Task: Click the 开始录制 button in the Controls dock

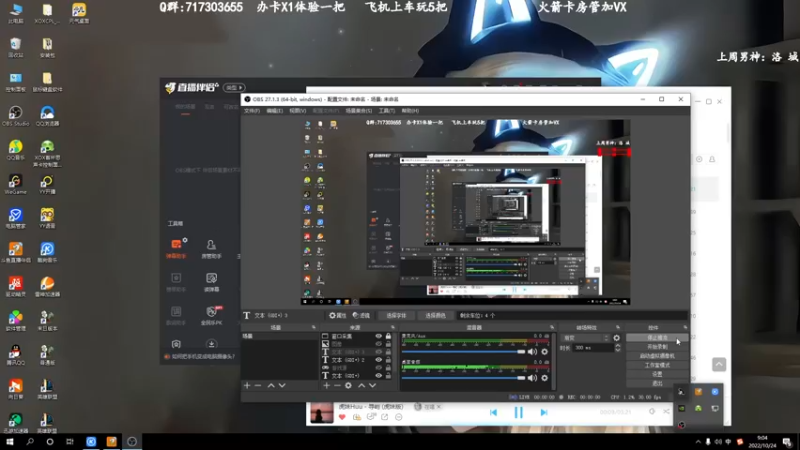Action: coord(657,347)
